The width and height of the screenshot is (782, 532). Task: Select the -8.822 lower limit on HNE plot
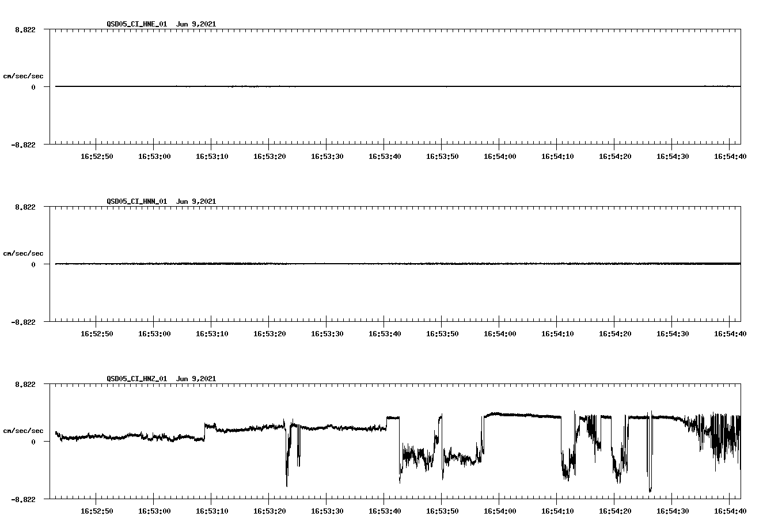(23, 145)
